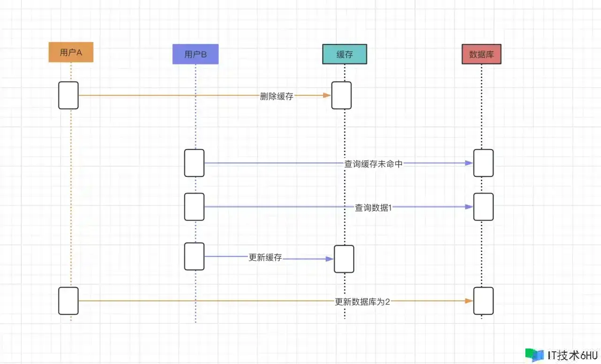Select the orange 用户A lifeline header

tap(71, 52)
